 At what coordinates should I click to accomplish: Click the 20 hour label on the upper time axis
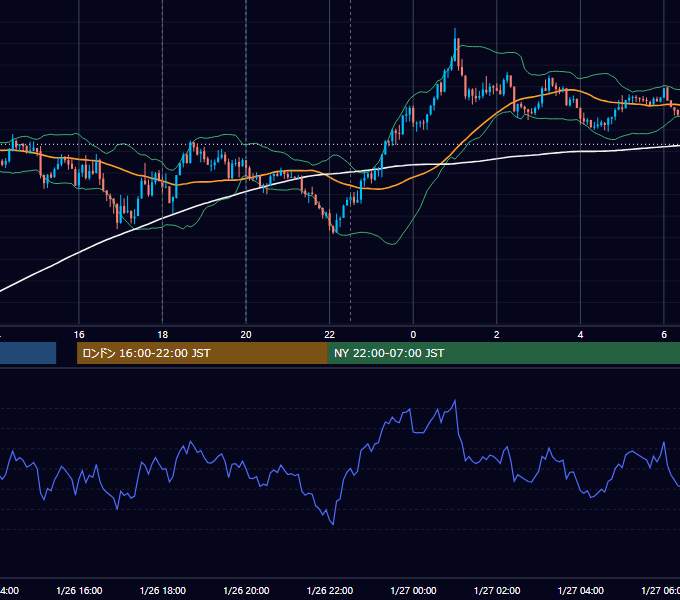246,335
